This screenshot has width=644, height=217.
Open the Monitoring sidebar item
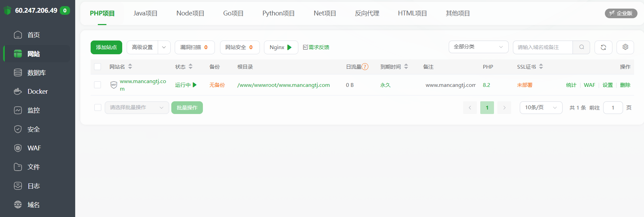pos(34,110)
